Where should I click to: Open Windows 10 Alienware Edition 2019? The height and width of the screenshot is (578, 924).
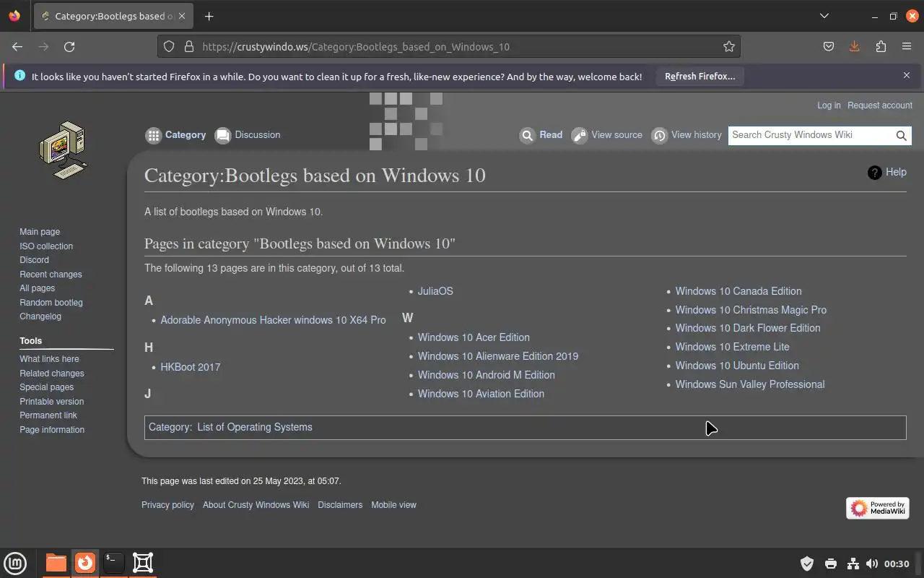click(498, 356)
